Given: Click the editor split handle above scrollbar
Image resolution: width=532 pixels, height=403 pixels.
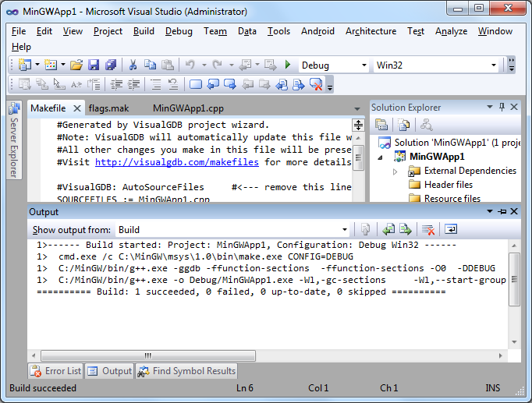Looking at the screenshot, I should click(x=358, y=125).
